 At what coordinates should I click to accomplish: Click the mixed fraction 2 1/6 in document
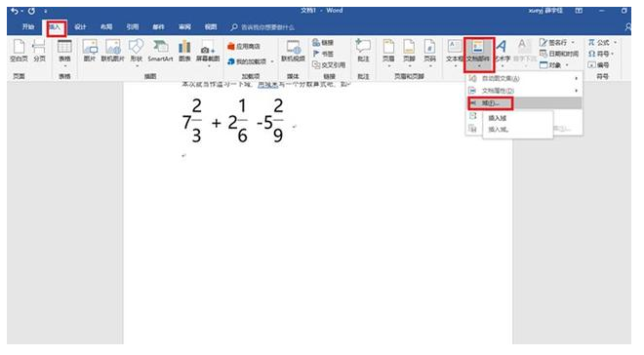(x=238, y=121)
